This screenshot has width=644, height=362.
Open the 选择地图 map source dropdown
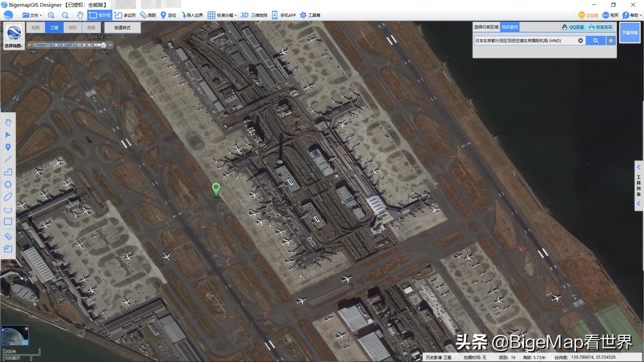coord(14,36)
